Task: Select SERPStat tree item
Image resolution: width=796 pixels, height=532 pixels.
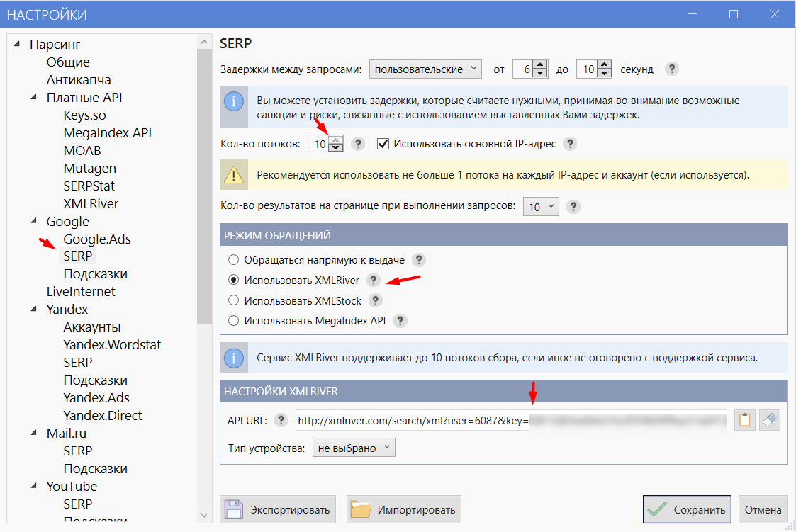Action: coord(89,186)
